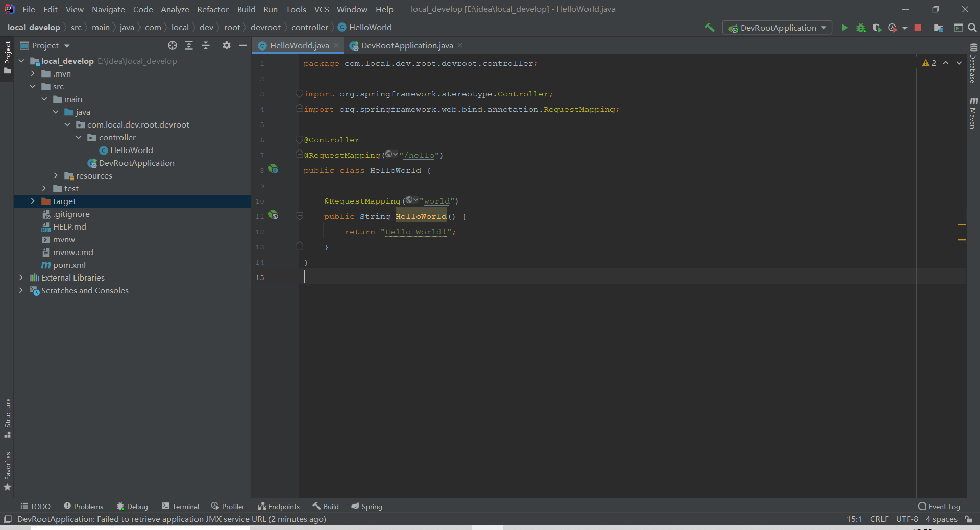Open the Analyze menu
Screen dimensions: 980x530
click(x=175, y=9)
